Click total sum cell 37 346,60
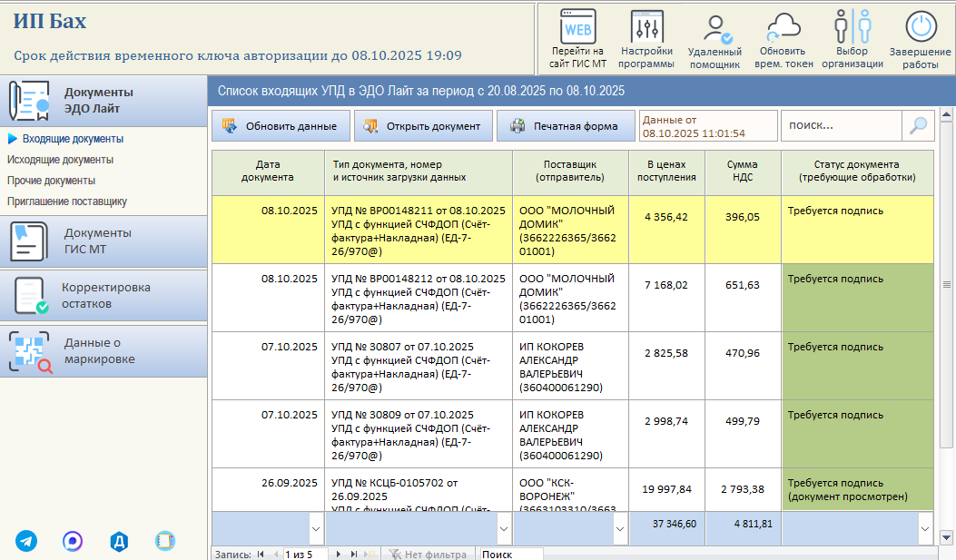This screenshot has width=956, height=560. tap(666, 528)
